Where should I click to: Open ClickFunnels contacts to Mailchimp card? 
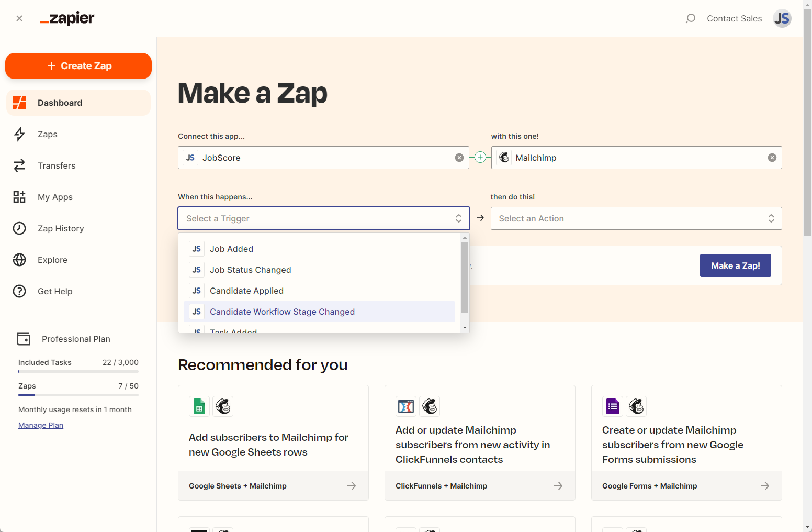480,442
